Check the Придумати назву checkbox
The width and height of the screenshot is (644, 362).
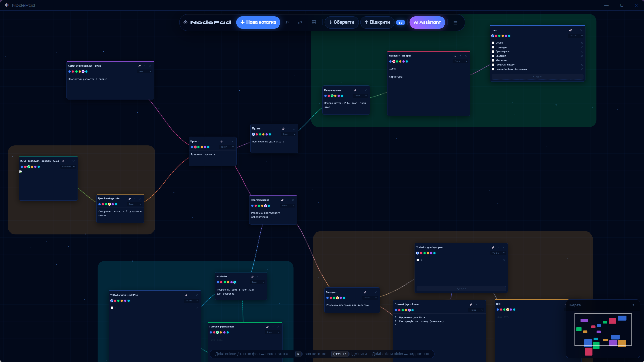point(493,65)
